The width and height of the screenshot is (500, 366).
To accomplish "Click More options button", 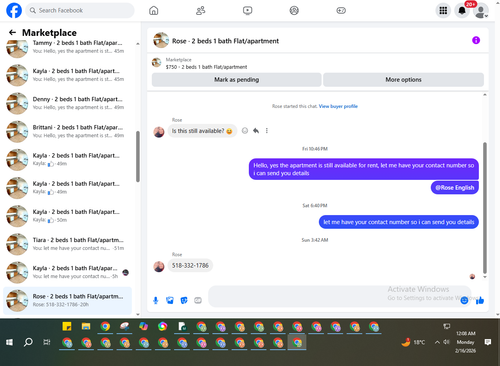I will (x=404, y=80).
